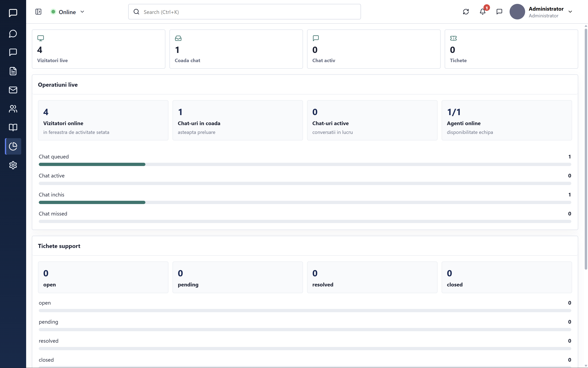588x368 pixels.
Task: Click the Chat missed progress bar
Action: [x=305, y=221]
